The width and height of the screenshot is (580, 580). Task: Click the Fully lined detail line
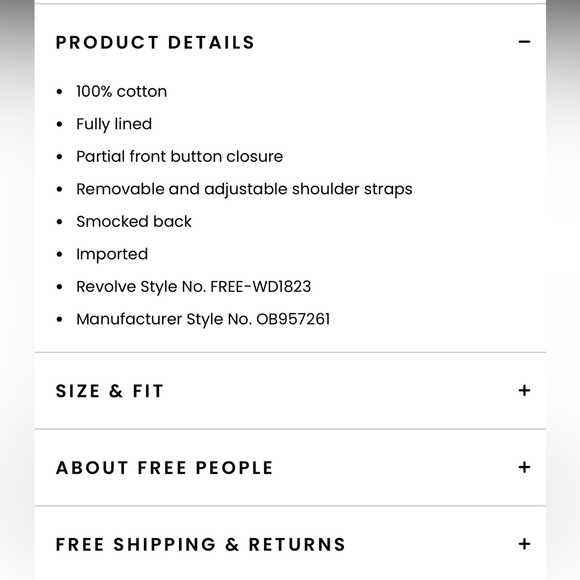(x=114, y=124)
